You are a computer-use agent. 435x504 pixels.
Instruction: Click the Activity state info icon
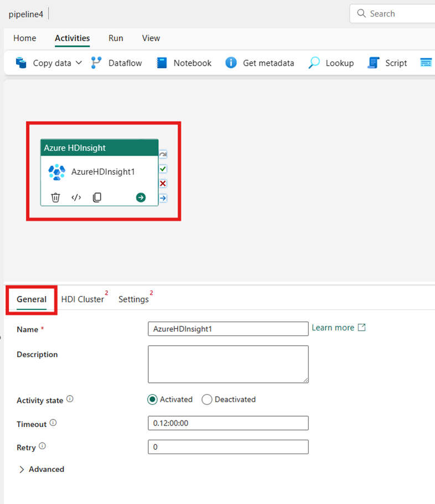point(70,399)
